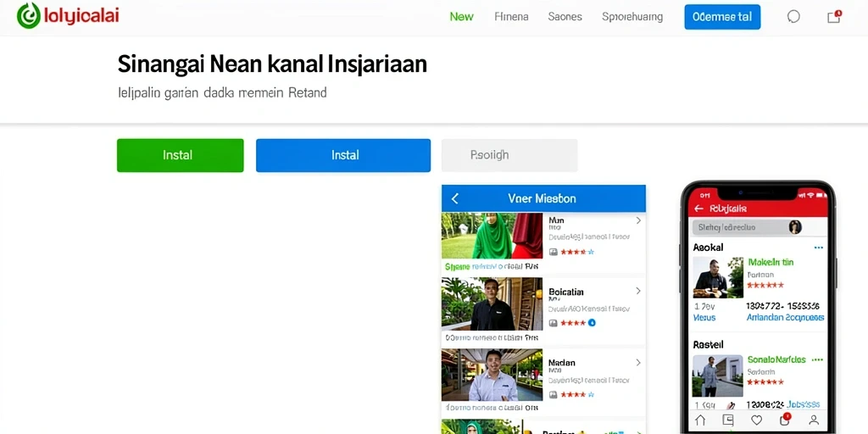Click the Boicatian listing title

[565, 292]
